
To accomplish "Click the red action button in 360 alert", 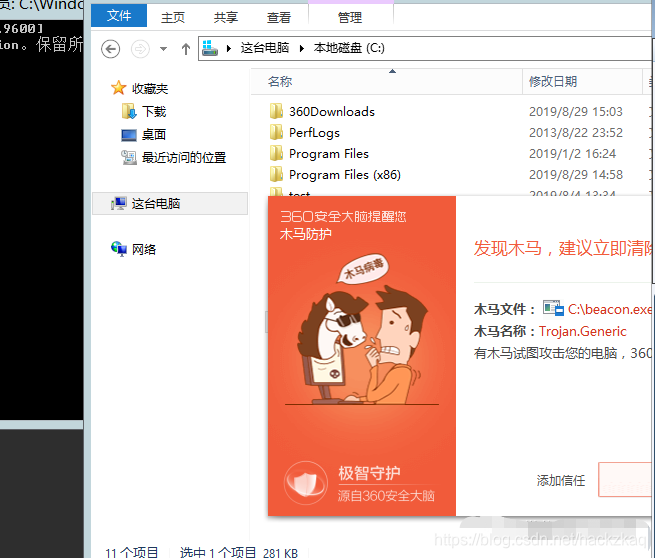I will tap(625, 479).
